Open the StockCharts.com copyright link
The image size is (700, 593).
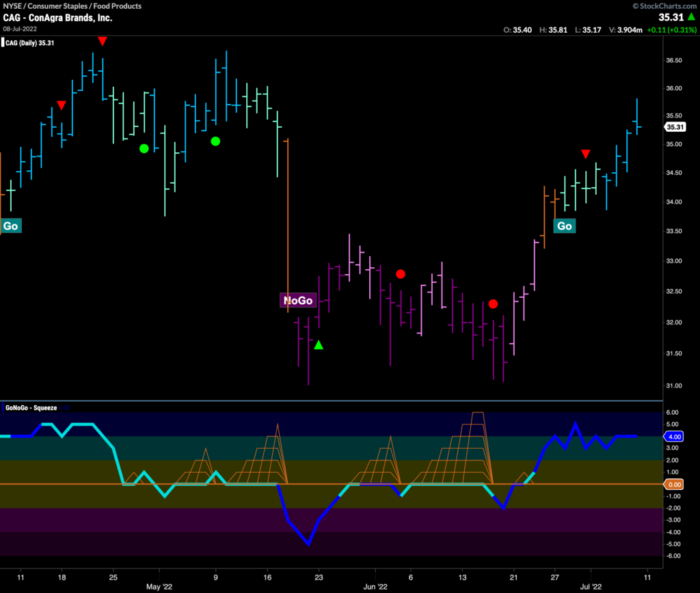[x=664, y=5]
